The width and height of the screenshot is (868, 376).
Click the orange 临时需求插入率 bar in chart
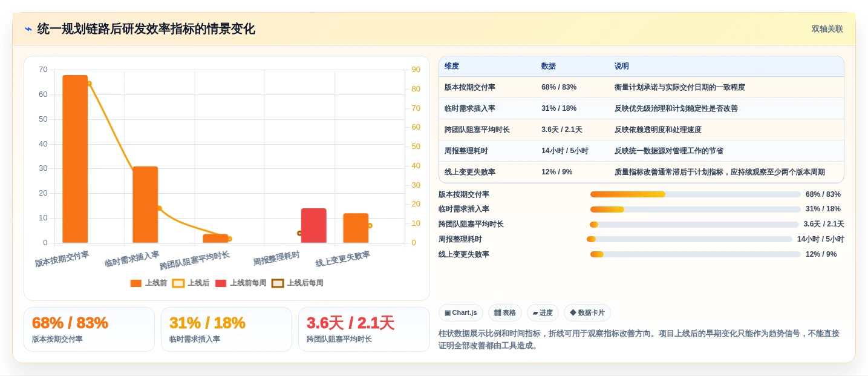click(x=145, y=205)
